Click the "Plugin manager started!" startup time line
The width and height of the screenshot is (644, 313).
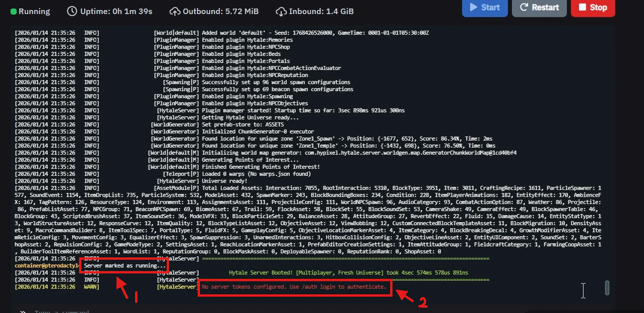pyautogui.click(x=303, y=111)
